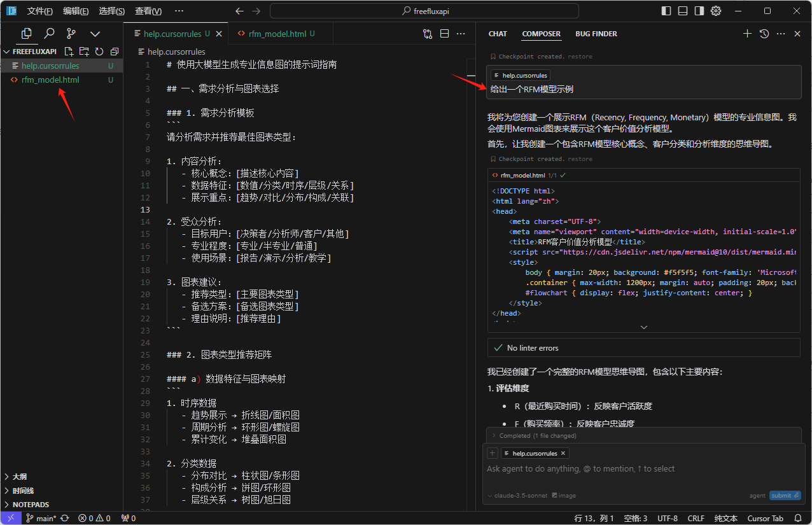
Task: Click the main* branch indicator
Action: pos(40,518)
